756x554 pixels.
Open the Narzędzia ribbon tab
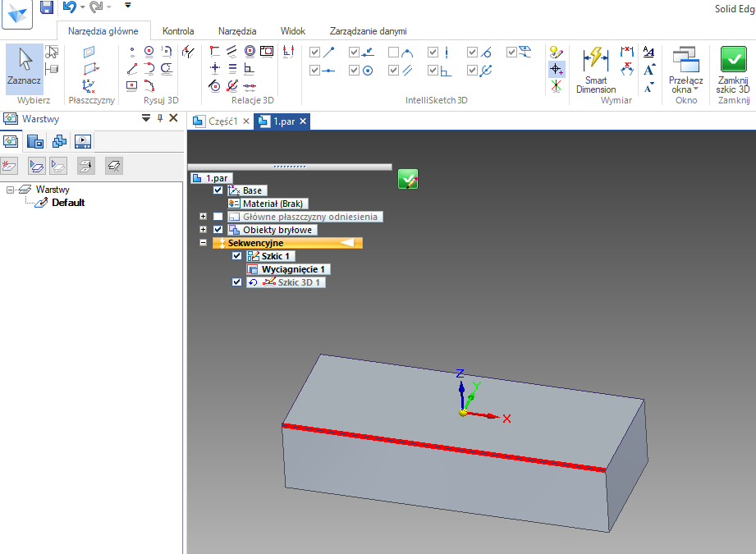pos(237,31)
